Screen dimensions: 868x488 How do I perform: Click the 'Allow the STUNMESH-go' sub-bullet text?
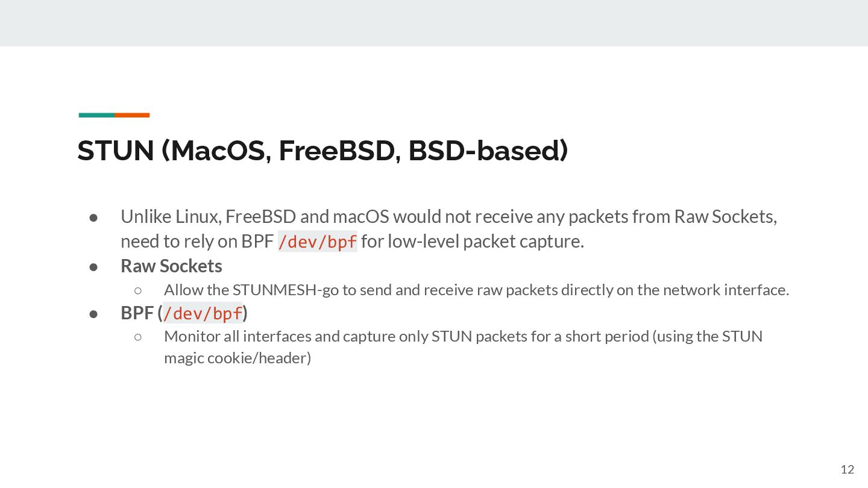(476, 290)
